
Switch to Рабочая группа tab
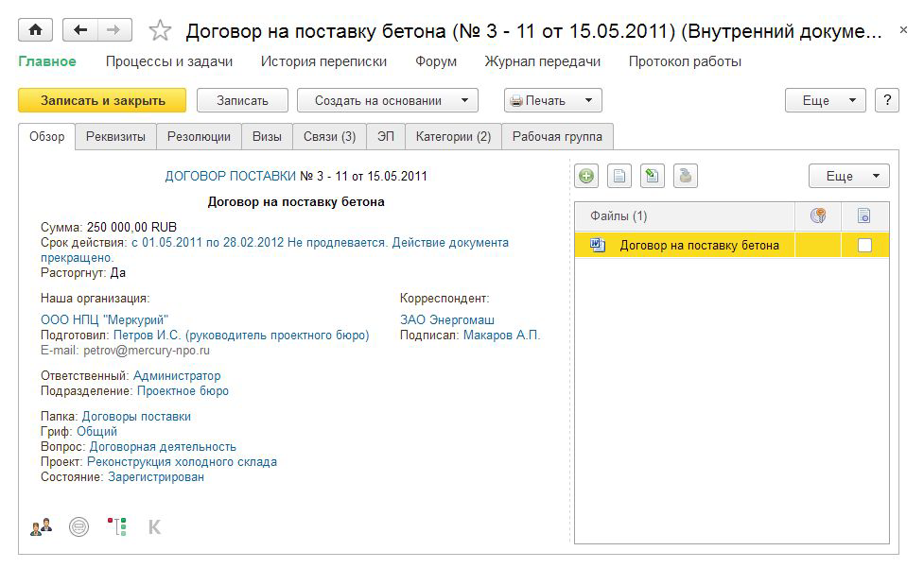click(x=557, y=136)
